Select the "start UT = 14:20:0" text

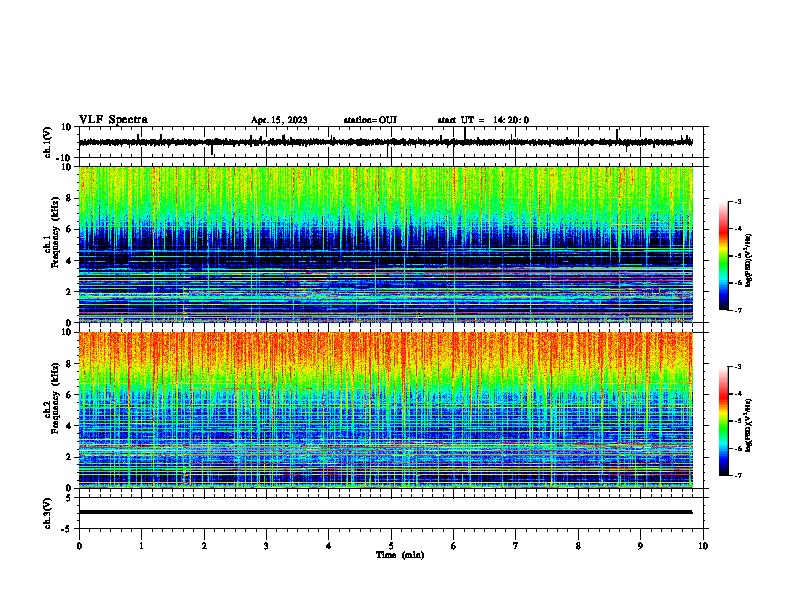pyautogui.click(x=483, y=120)
